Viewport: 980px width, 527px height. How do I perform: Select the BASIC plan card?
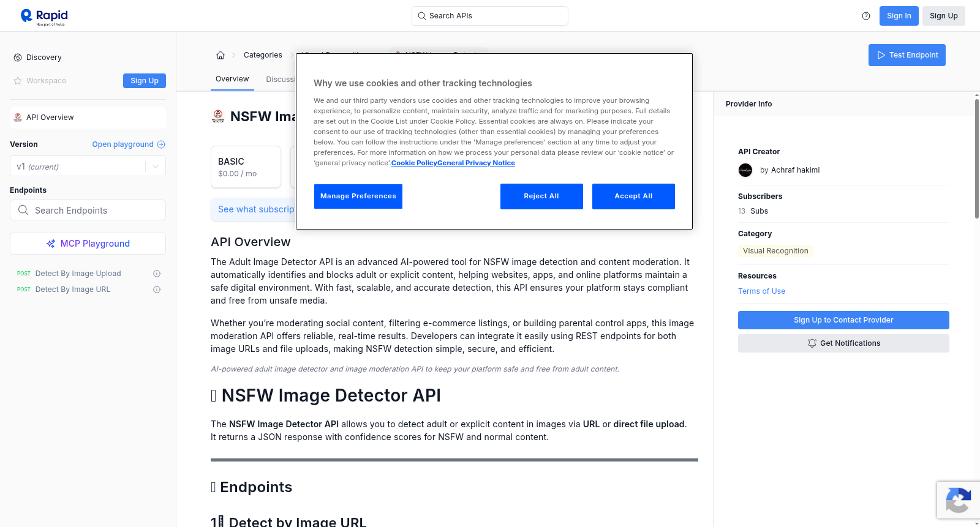(x=246, y=166)
